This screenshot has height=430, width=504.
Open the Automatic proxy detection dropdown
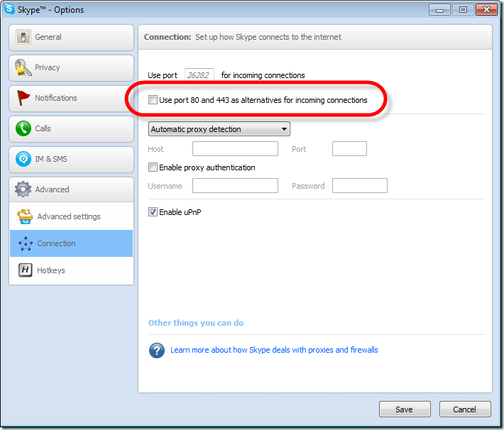click(219, 129)
